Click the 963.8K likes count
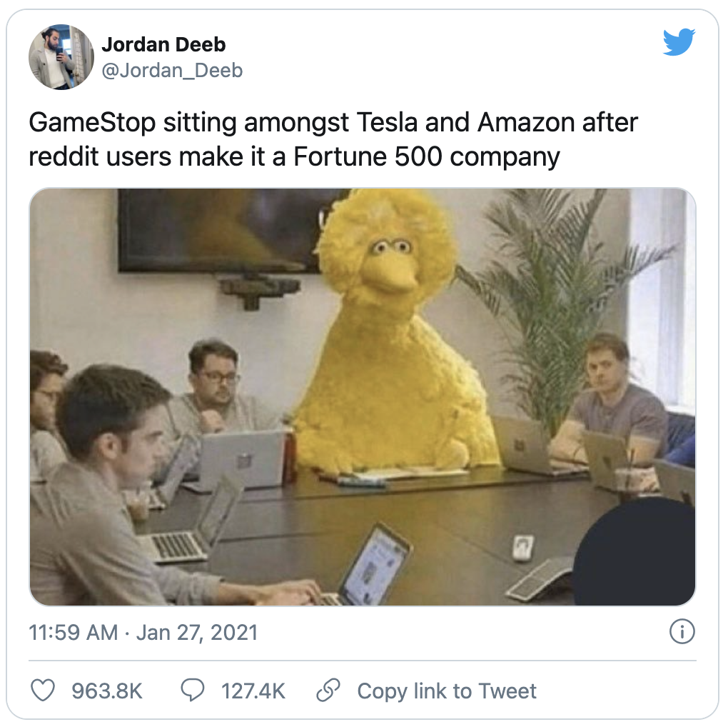Screen dimensions: 728x727 click(x=107, y=691)
